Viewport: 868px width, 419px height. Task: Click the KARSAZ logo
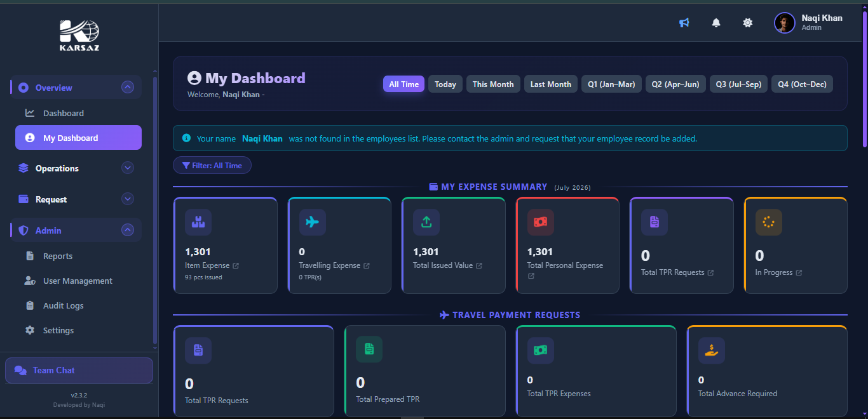[79, 36]
